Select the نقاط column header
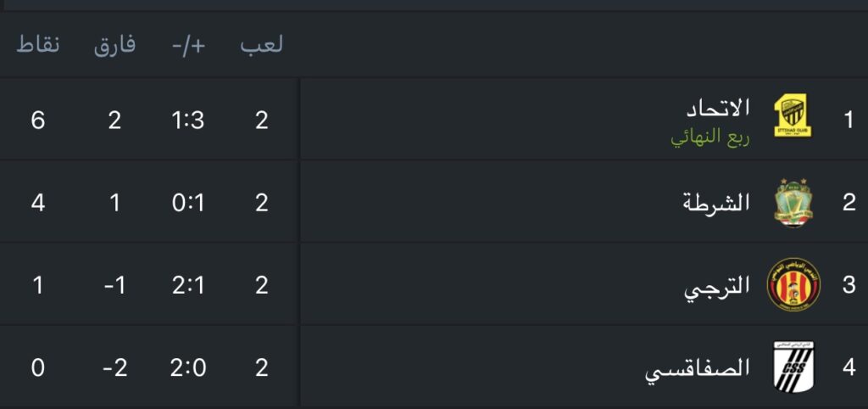 (x=37, y=44)
